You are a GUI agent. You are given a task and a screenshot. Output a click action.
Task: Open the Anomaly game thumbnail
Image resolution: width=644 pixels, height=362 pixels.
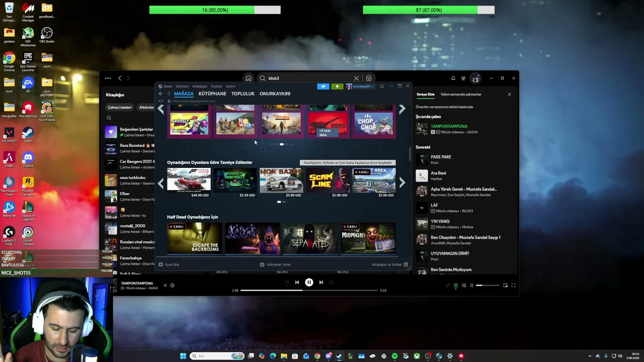coord(189,124)
